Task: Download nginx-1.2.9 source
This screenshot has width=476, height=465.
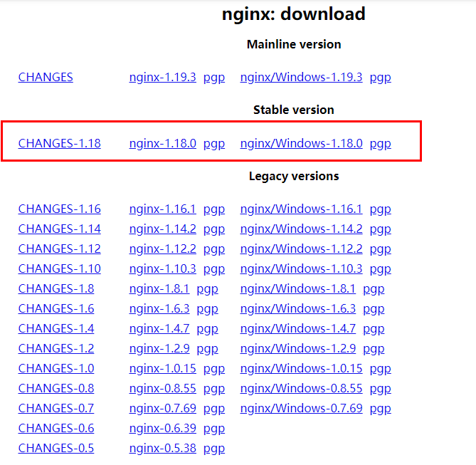Action: pos(159,349)
